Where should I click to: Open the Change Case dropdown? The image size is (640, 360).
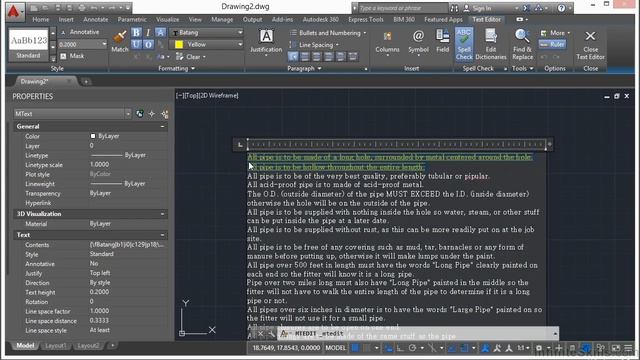162,57
